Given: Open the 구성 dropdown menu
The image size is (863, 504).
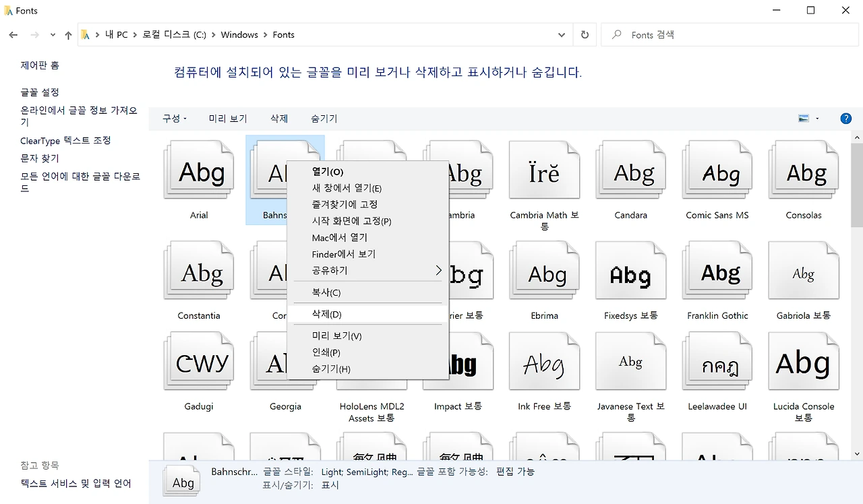Looking at the screenshot, I should click(174, 119).
